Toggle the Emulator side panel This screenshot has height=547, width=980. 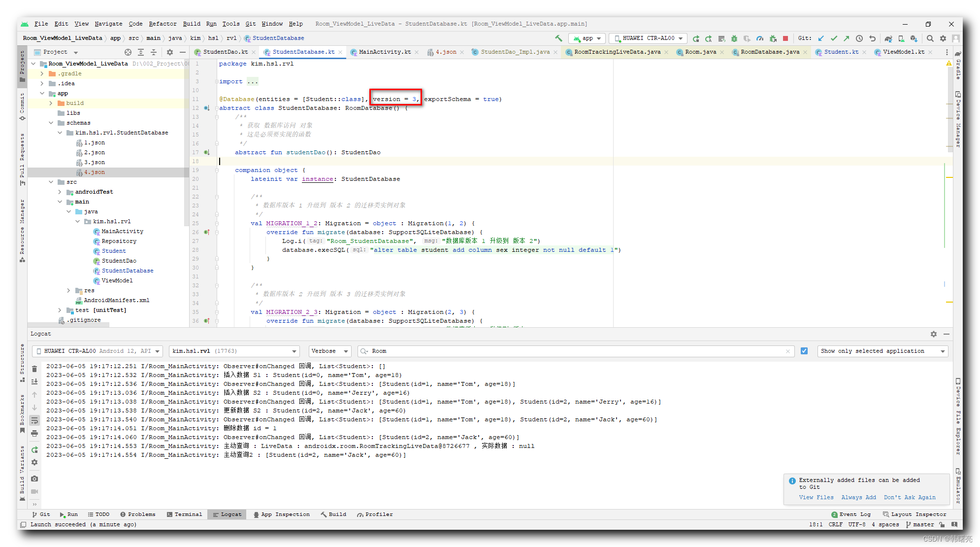tap(958, 485)
